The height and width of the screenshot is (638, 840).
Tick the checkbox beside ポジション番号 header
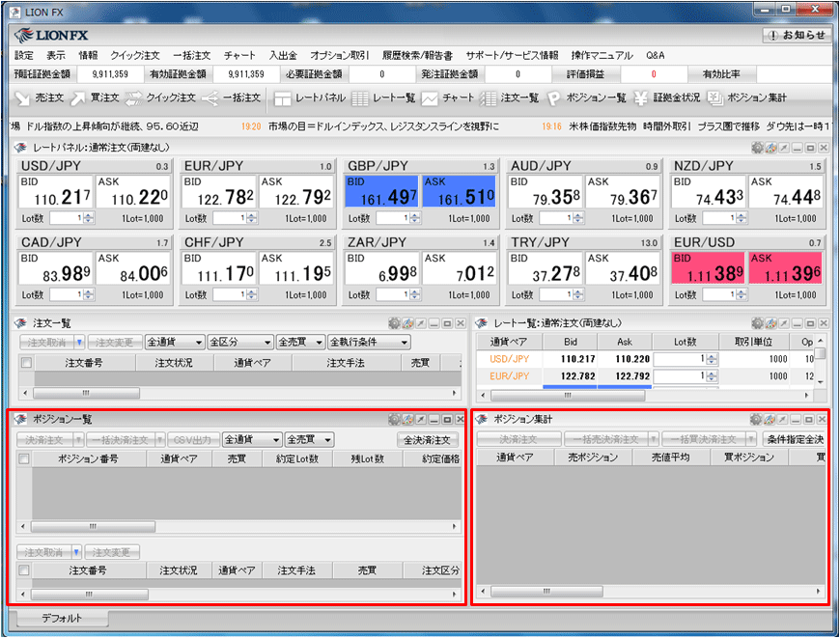pyautogui.click(x=24, y=458)
